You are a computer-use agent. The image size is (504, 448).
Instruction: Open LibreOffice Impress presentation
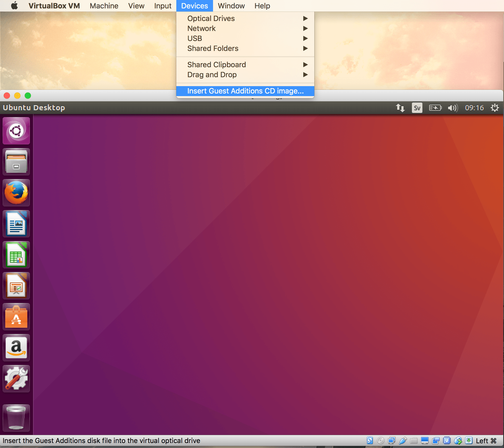[x=16, y=286]
